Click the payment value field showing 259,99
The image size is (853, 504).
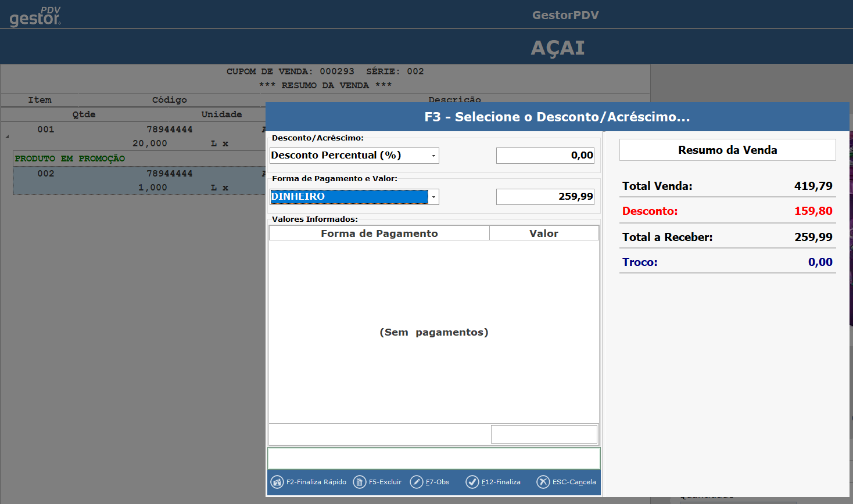point(544,197)
